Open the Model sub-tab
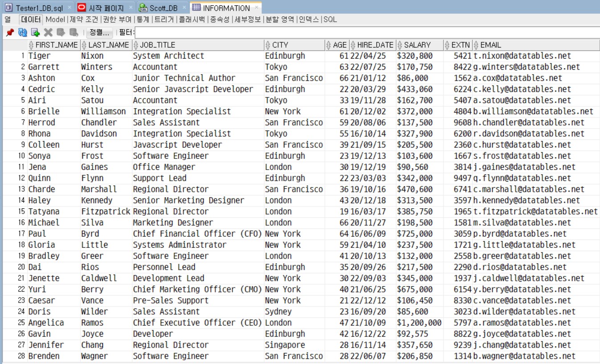Image resolution: width=600 pixels, height=364 pixels. [55, 20]
